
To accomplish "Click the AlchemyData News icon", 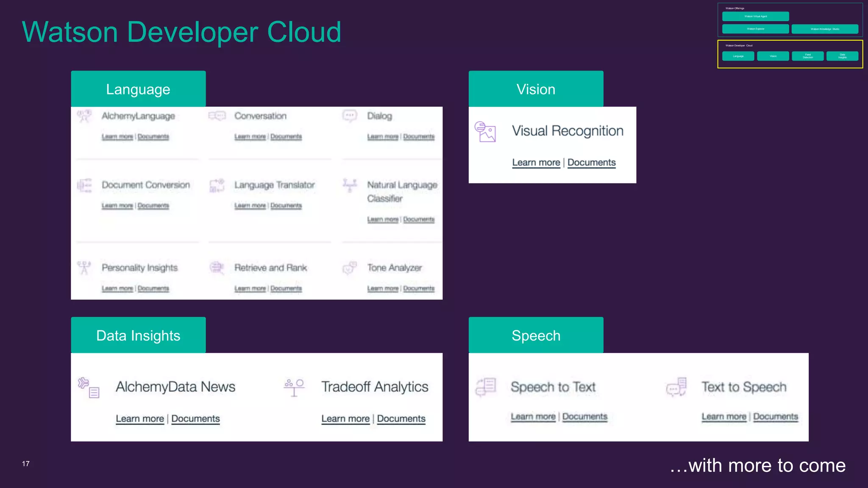I will pos(89,388).
